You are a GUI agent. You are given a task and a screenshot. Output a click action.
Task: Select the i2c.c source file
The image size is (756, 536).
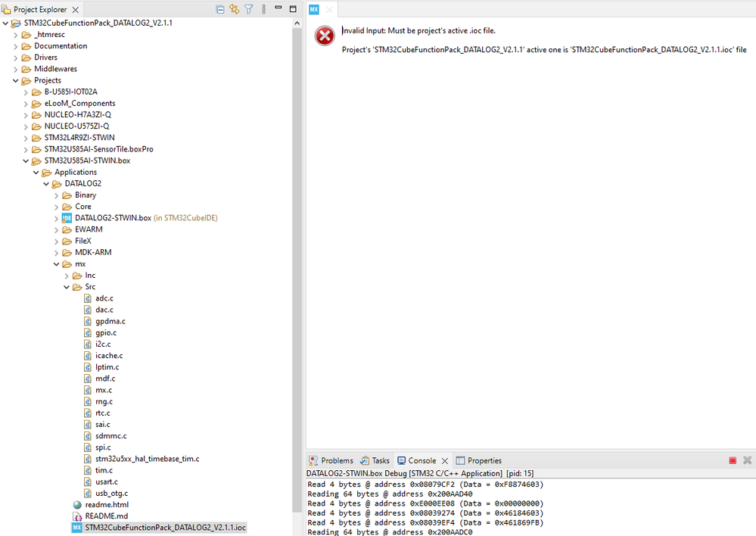pyautogui.click(x=103, y=344)
